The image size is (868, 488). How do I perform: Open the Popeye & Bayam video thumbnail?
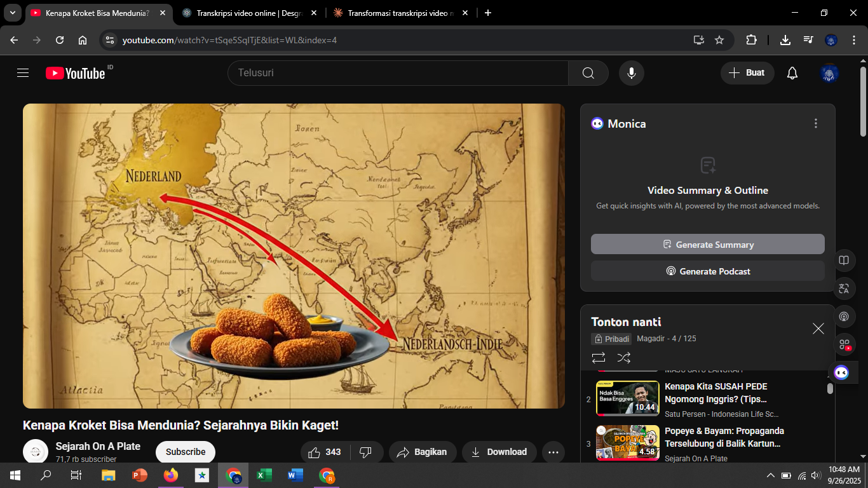tap(627, 442)
